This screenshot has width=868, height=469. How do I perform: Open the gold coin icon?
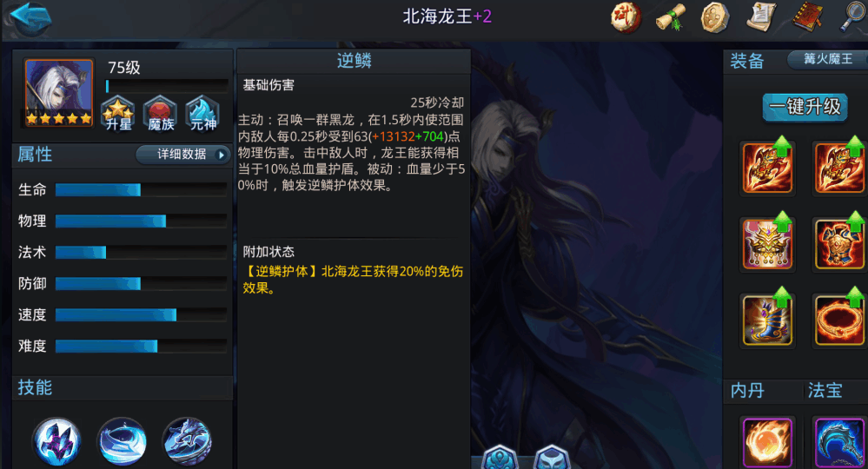(715, 17)
